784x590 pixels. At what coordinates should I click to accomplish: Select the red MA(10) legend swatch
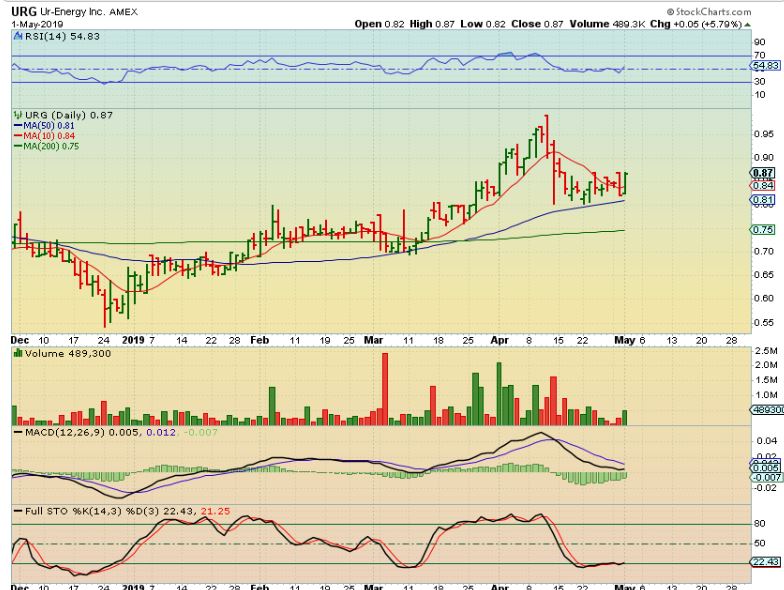17,136
